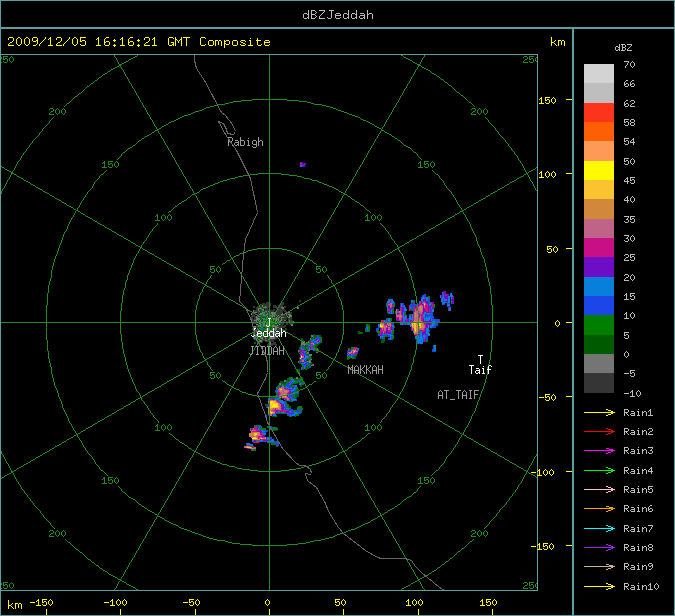Image resolution: width=675 pixels, height=616 pixels.
Task: Click the dBZJeddah title text
Action: [x=338, y=15]
